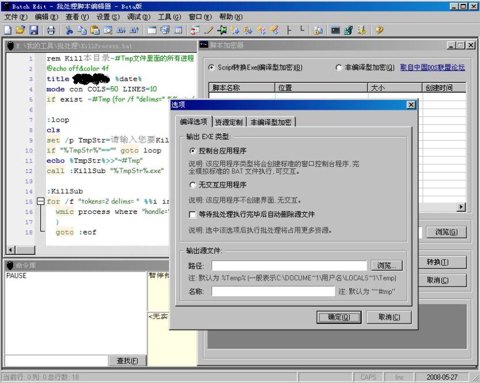
Task: Confirm options with the 确定(O) button
Action: coord(339,317)
